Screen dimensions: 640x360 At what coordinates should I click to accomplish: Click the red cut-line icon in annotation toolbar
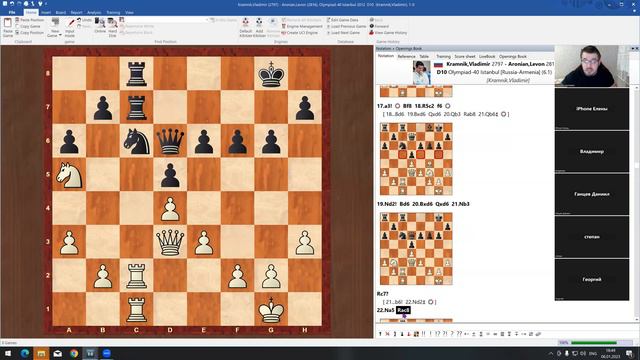[x=387, y=334]
